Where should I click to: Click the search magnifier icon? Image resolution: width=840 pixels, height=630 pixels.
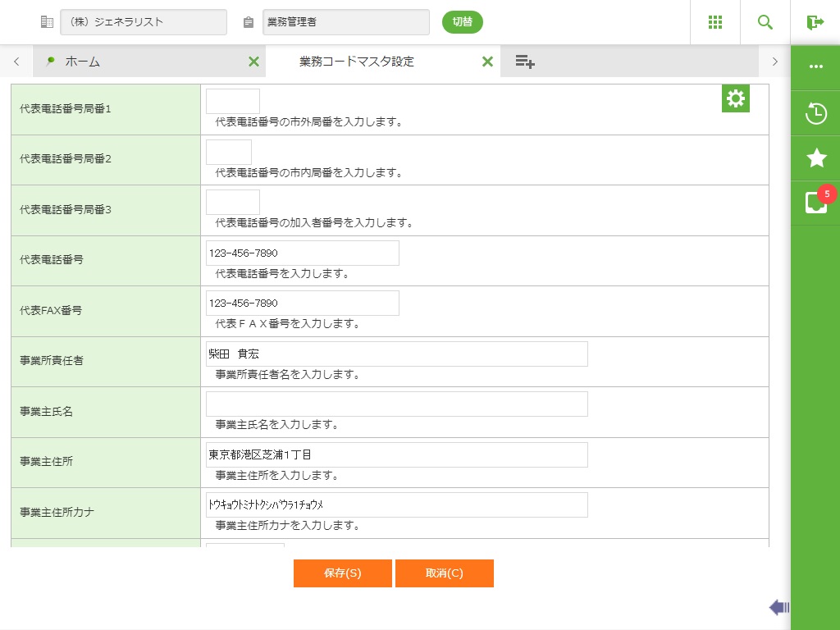click(765, 22)
